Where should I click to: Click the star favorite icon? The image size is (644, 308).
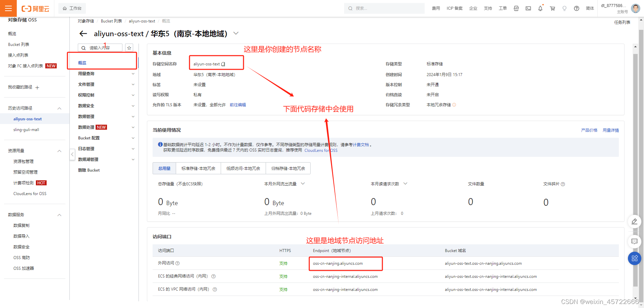coord(129,48)
